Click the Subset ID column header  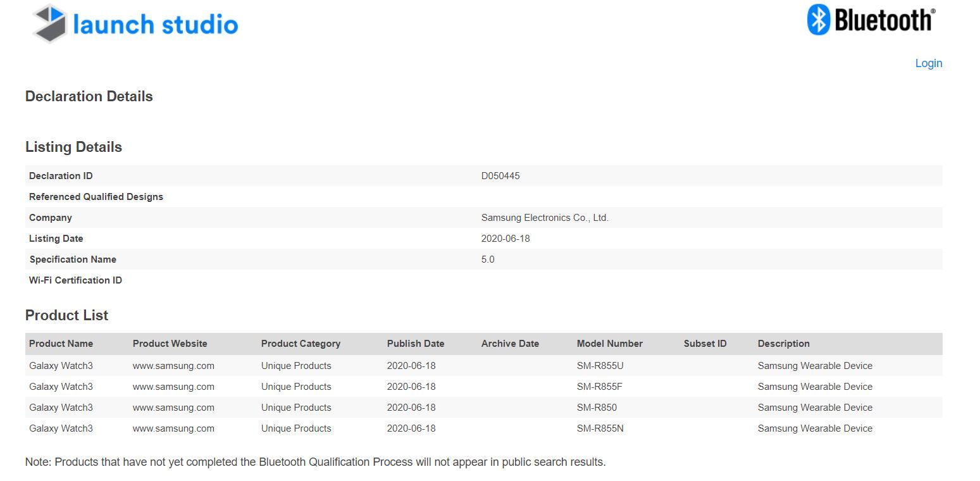pyautogui.click(x=705, y=344)
